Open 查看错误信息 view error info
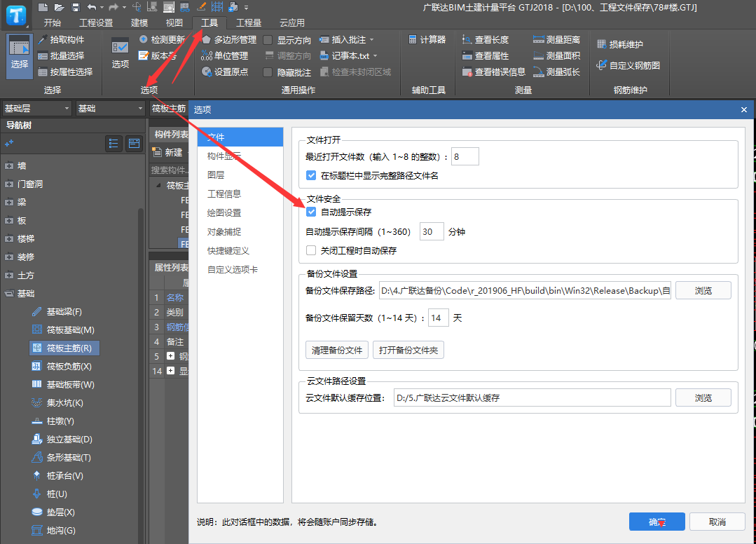 point(494,72)
